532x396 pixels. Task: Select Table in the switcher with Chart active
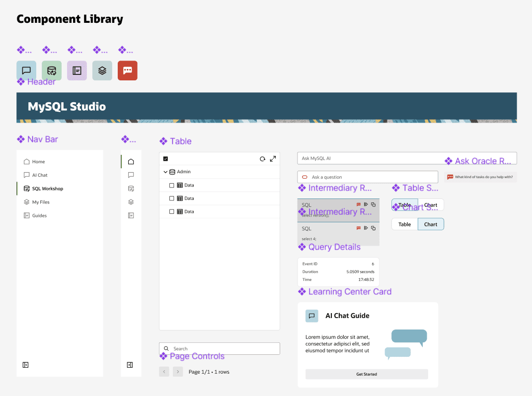[405, 224]
